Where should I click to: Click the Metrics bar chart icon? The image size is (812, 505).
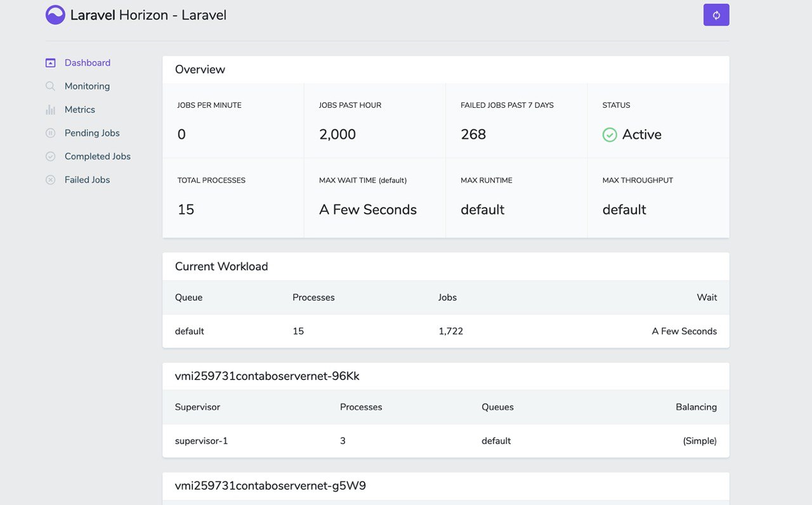coord(51,110)
